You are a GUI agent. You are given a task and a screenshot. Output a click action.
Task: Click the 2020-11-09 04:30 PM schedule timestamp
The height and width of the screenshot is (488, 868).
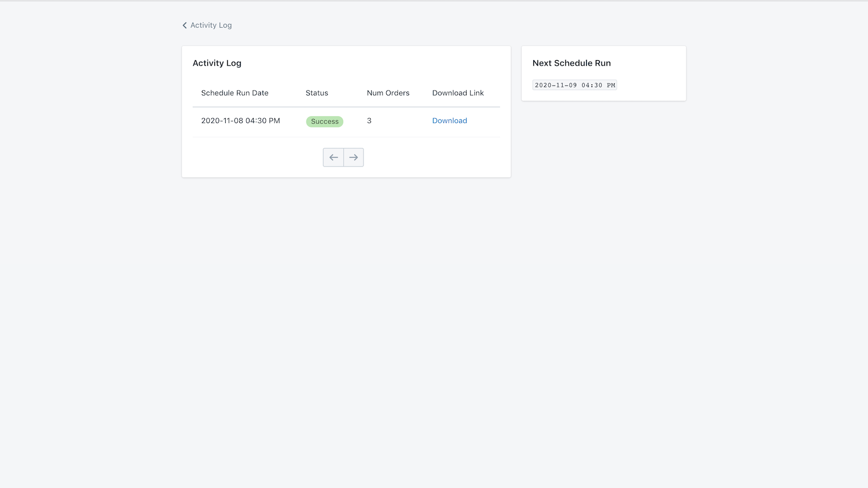point(574,85)
